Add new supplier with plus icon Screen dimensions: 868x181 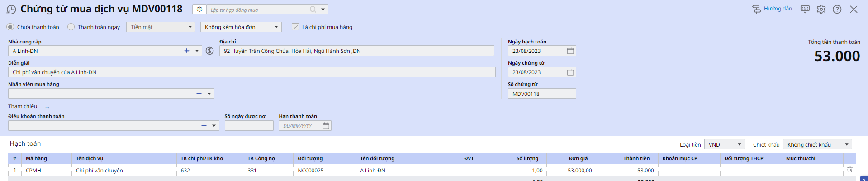(x=187, y=51)
